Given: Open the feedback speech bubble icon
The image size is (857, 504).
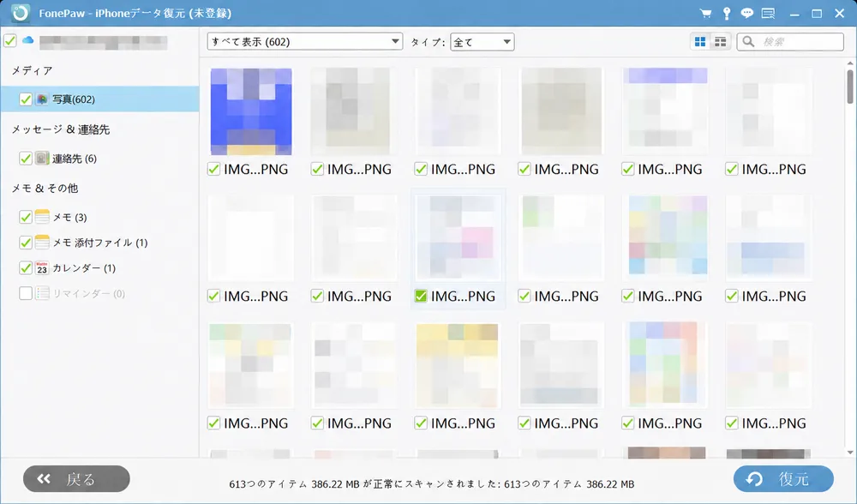Looking at the screenshot, I should click(746, 13).
